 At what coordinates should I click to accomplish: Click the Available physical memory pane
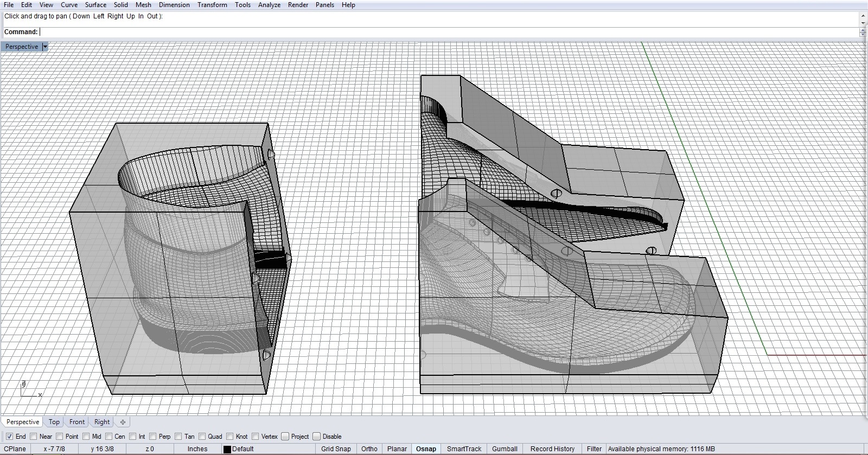coord(661,449)
